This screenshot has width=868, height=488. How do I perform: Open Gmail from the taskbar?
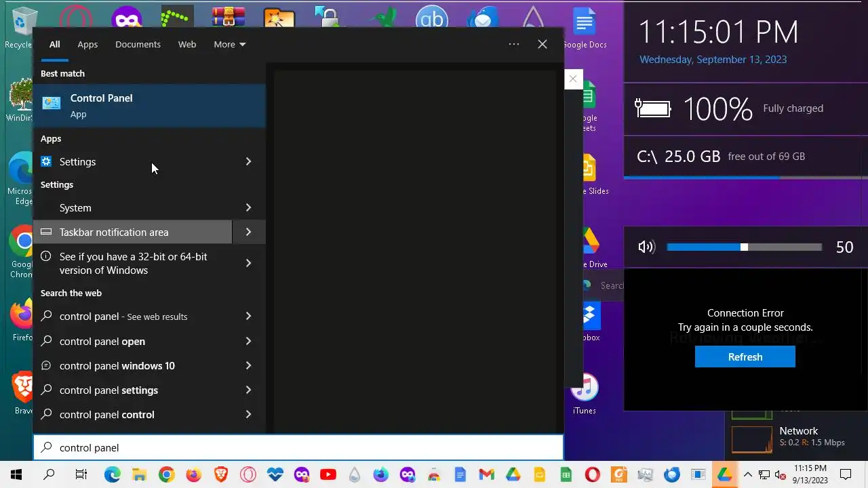(486, 474)
